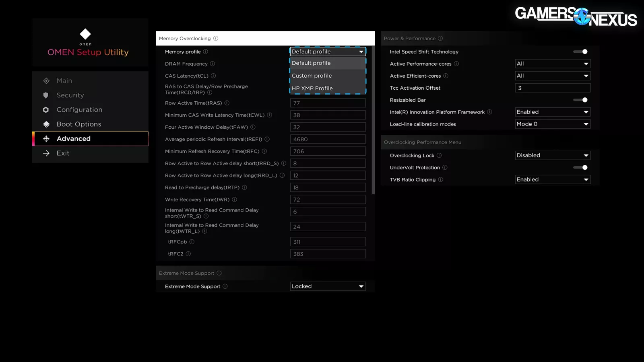Click the info icon beside Power & Performance
The height and width of the screenshot is (362, 644).
440,39
